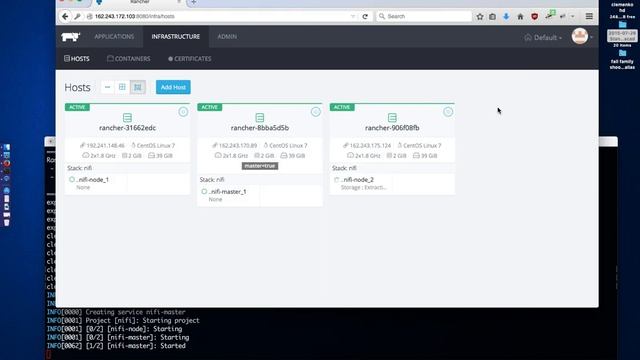Viewport: 640px width, 360px height.
Task: Open host rancher-906f08fb
Action: click(x=392, y=128)
